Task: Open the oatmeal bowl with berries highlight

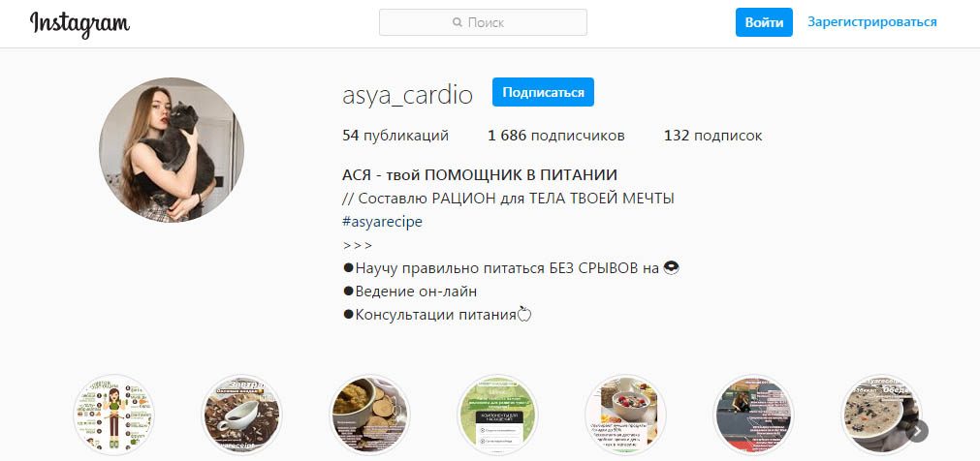Action: (625, 415)
